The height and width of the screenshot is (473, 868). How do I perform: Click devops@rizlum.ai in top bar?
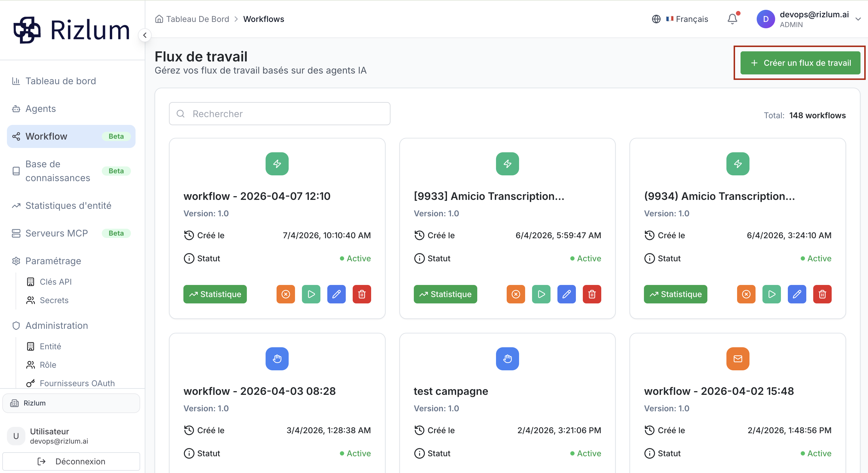click(x=814, y=14)
